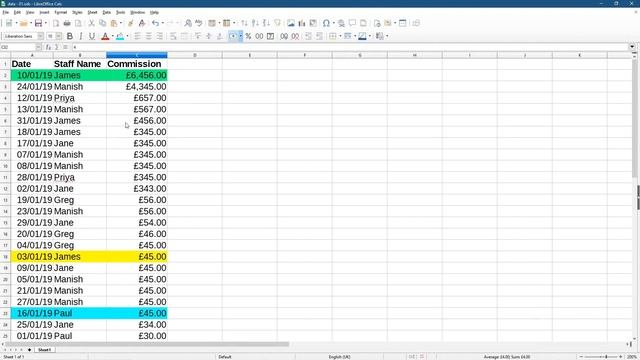Click the Insert Image icon
The image size is (640, 360).
[x=291, y=23]
